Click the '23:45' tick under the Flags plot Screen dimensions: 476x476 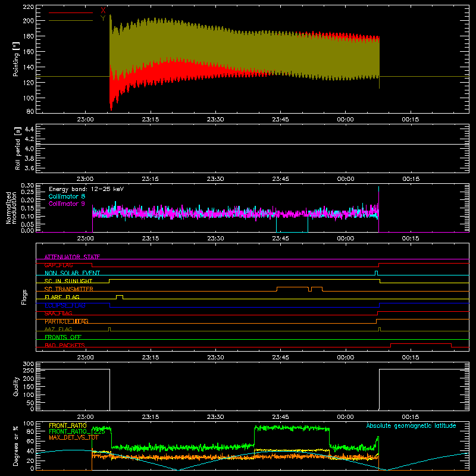pos(280,358)
